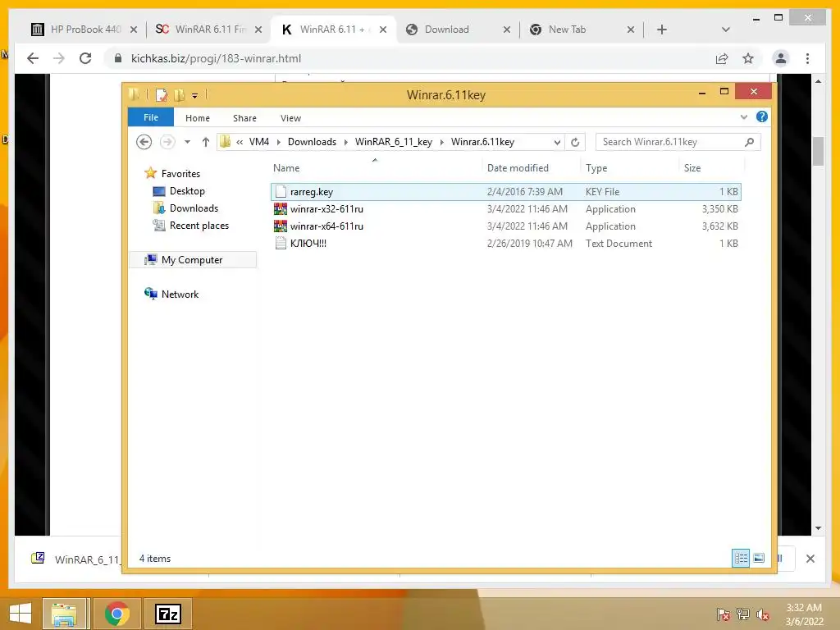
Task: Close Chrome downloads bar
Action: (x=810, y=559)
